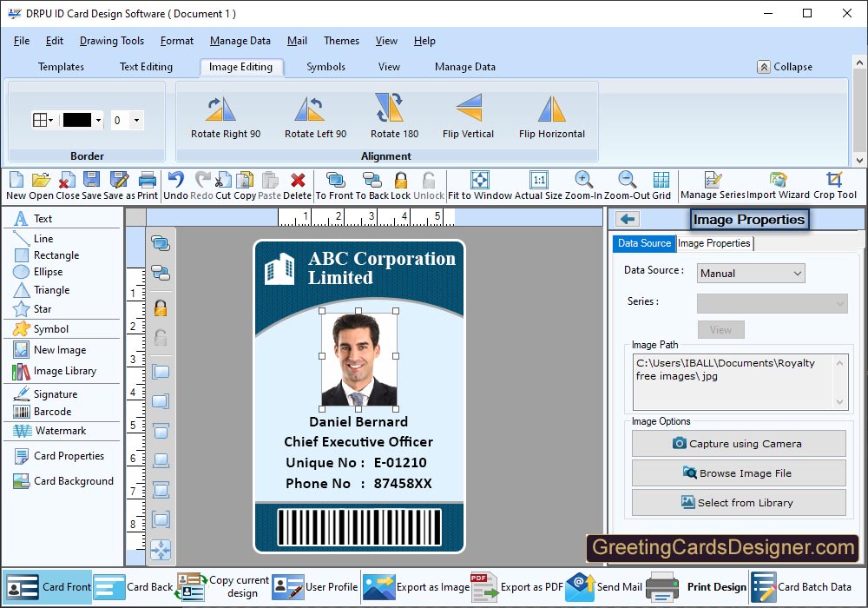Click the Print toolbar icon

pos(148,180)
